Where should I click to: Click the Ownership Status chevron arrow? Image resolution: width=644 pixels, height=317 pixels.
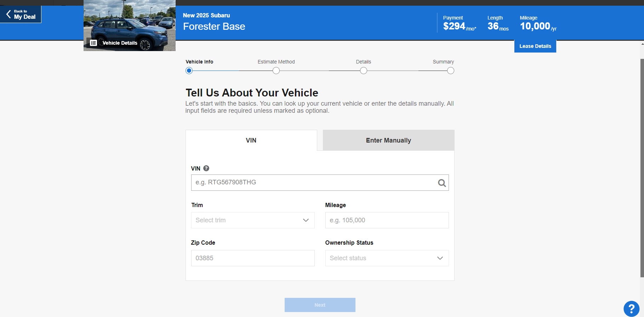pyautogui.click(x=440, y=258)
